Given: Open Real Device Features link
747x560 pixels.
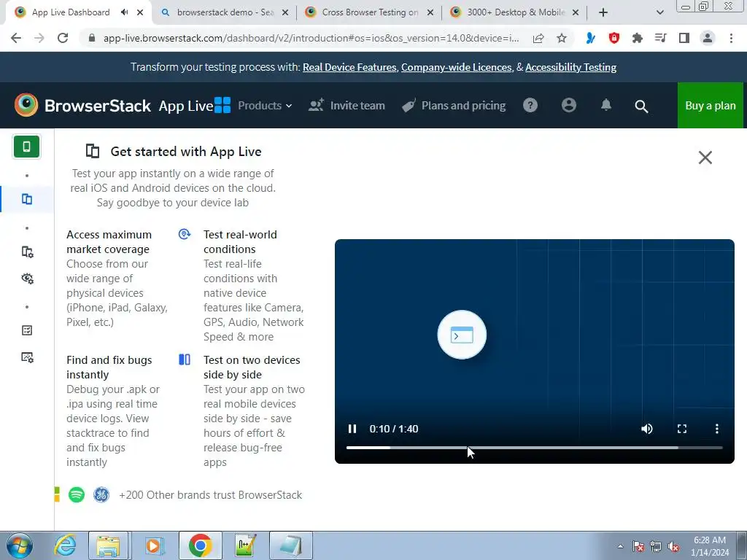Looking at the screenshot, I should (x=349, y=68).
